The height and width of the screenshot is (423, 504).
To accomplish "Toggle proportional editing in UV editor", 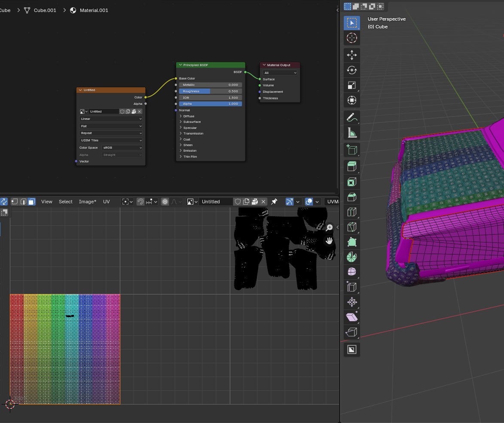I will coord(165,202).
